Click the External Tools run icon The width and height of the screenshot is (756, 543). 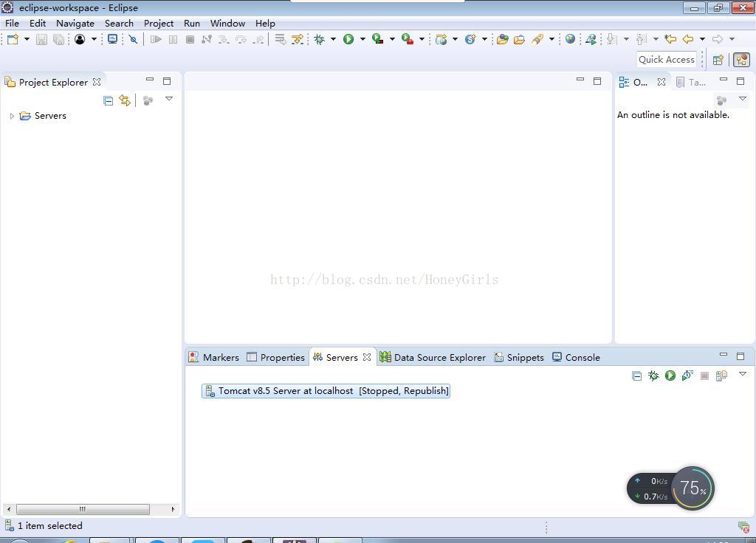[408, 39]
